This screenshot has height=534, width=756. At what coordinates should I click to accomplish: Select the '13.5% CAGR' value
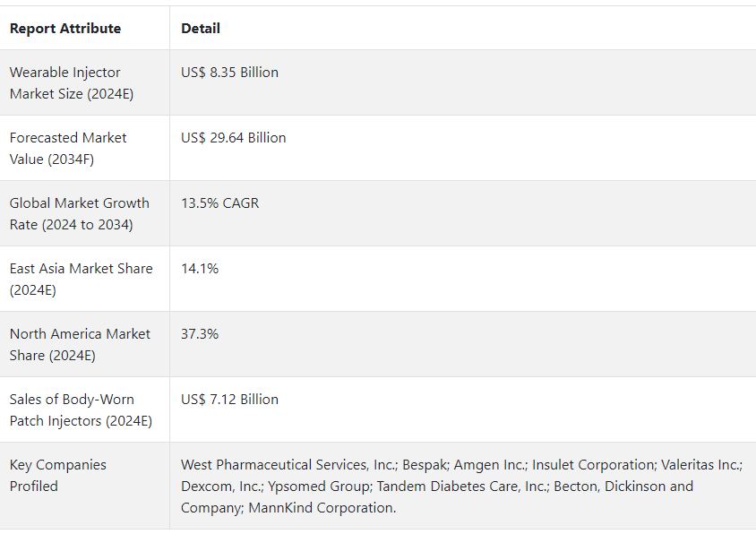point(219,203)
